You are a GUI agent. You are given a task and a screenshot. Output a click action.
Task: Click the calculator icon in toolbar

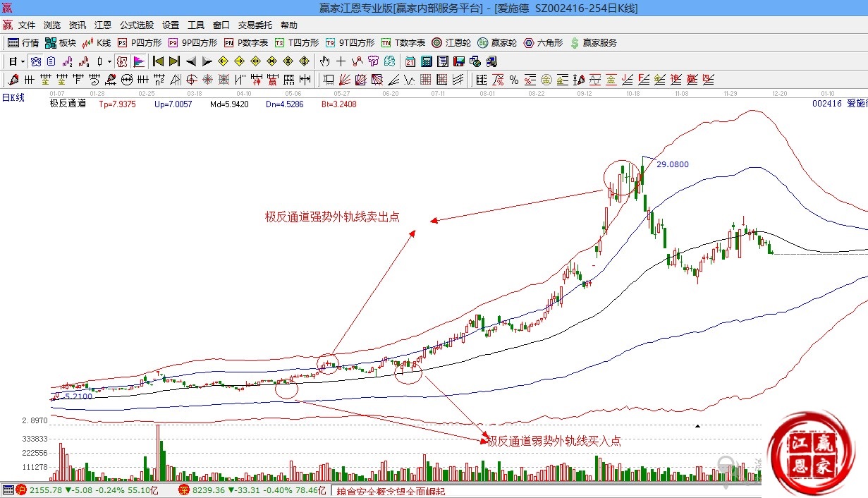(x=426, y=61)
